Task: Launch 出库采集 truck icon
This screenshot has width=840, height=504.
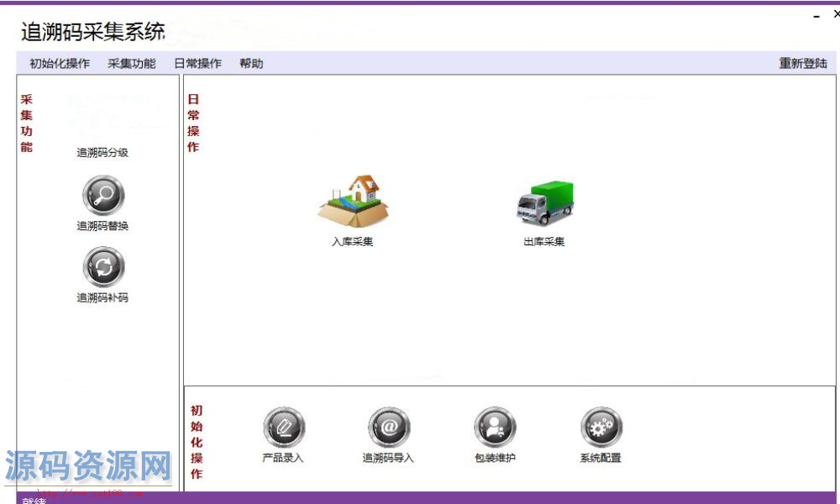Action: click(x=545, y=202)
